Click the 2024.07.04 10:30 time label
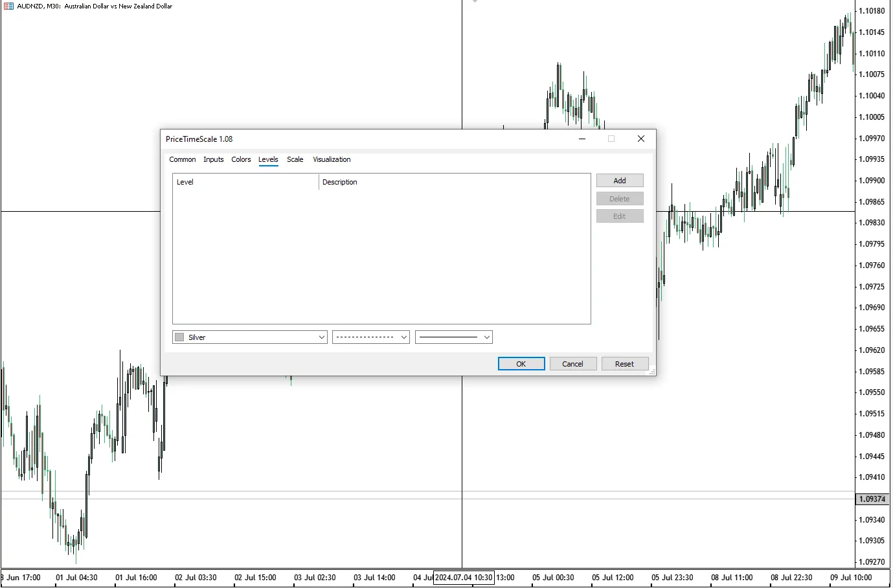The image size is (893, 588). [x=464, y=578]
